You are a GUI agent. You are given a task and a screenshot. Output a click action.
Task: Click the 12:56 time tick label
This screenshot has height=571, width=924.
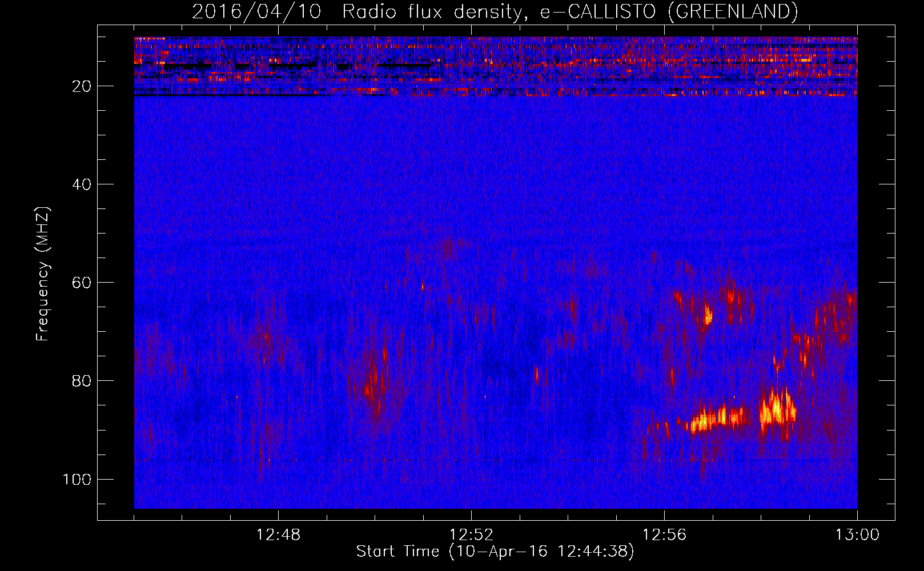point(664,535)
